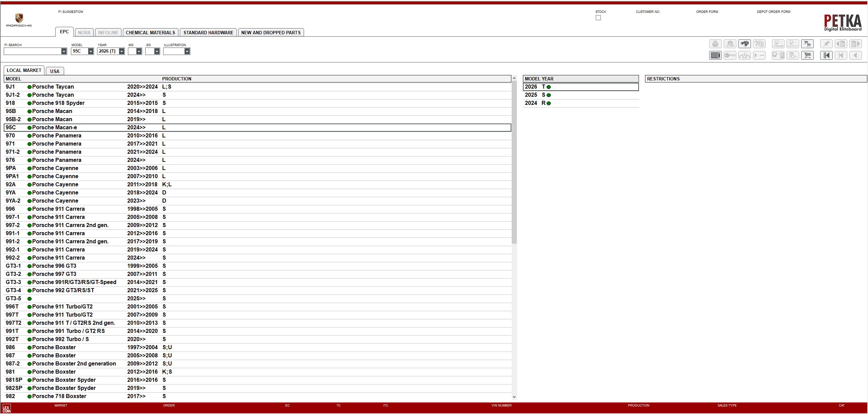Jump to first page icon
The width and height of the screenshot is (868, 414).
[826, 55]
